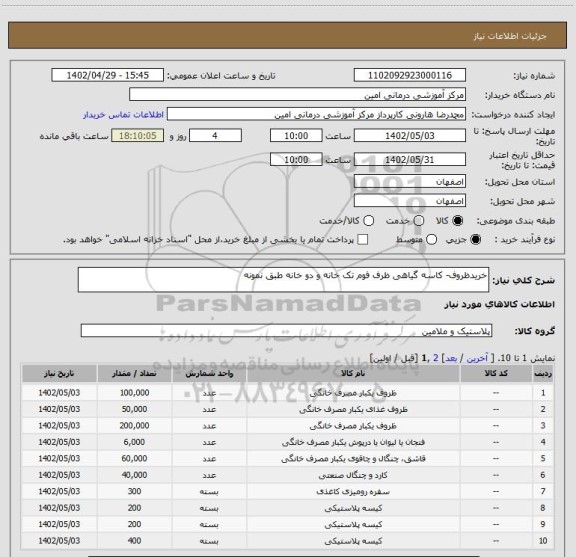Screen dimensions: 576x557
Task: Click the کد کالا column header
Action: point(496,373)
